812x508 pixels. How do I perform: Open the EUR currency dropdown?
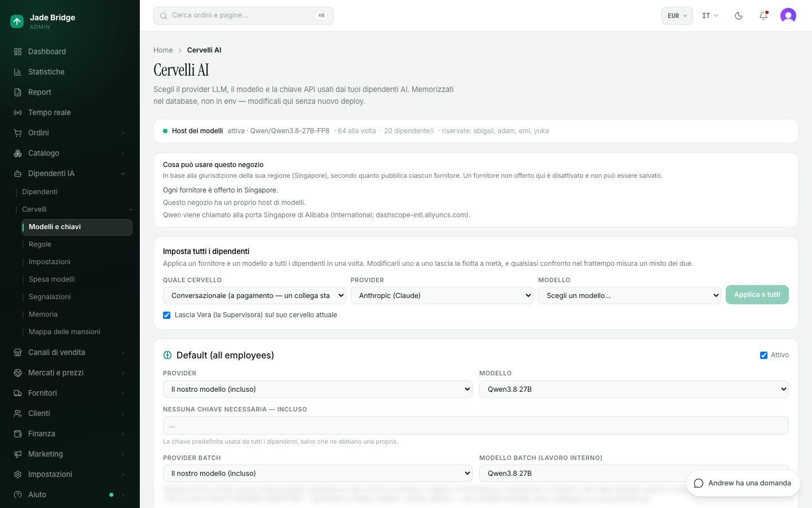pos(677,16)
